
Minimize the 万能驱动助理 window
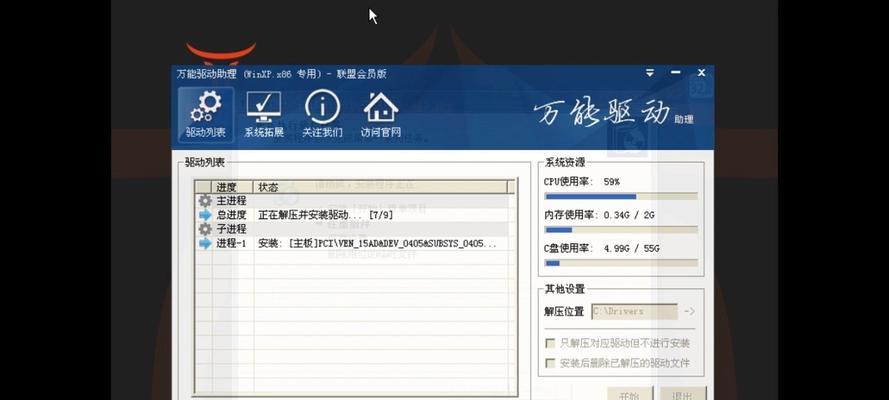(x=675, y=73)
